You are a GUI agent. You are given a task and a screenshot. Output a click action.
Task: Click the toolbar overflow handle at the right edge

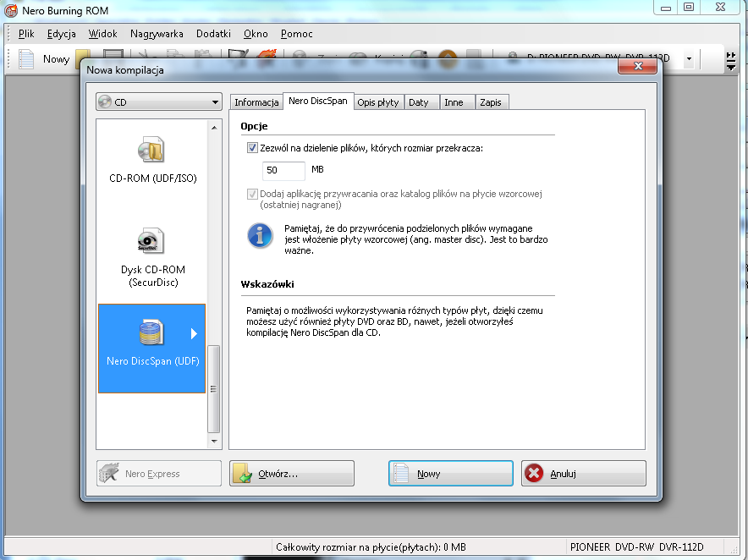click(731, 61)
